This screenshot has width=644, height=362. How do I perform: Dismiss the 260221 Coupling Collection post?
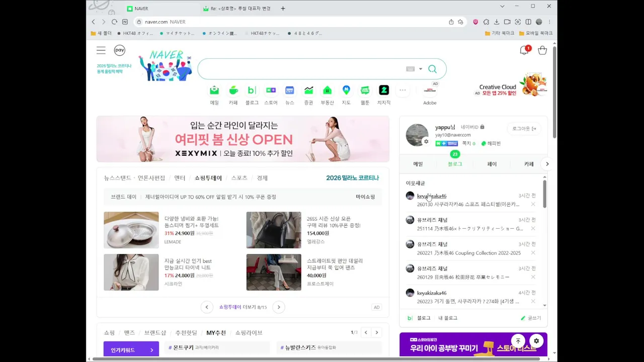533,253
